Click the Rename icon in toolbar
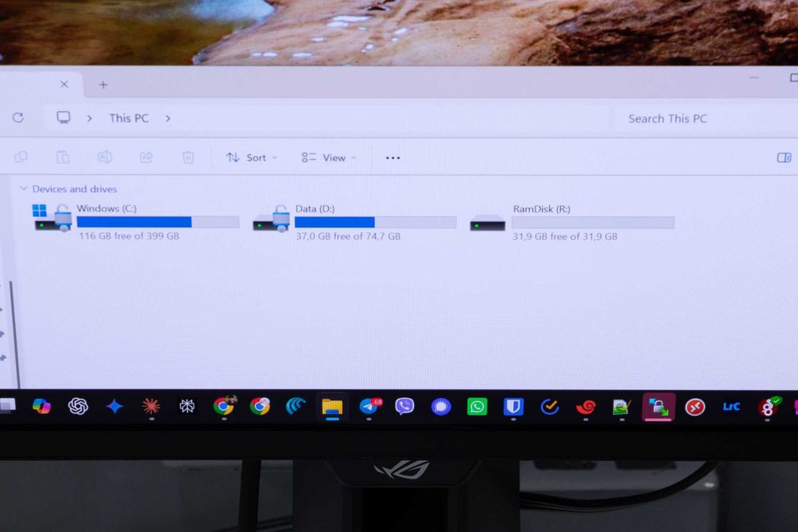The image size is (798, 532). tap(105, 157)
